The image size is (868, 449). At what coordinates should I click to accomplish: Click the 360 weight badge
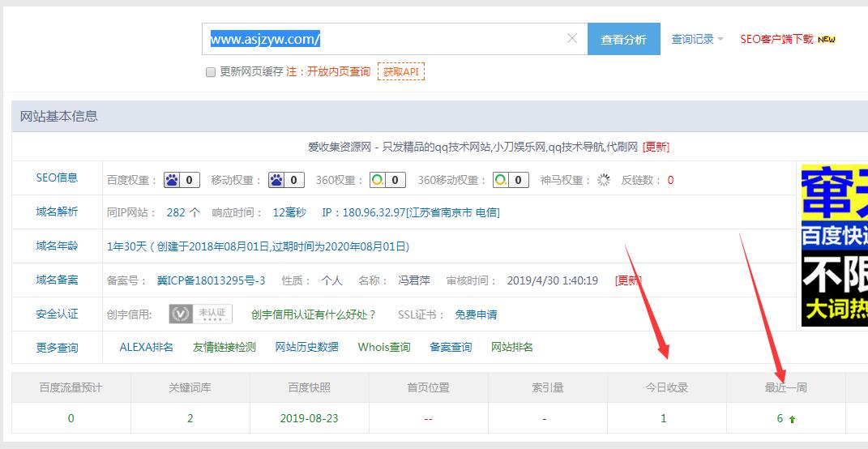click(x=387, y=180)
